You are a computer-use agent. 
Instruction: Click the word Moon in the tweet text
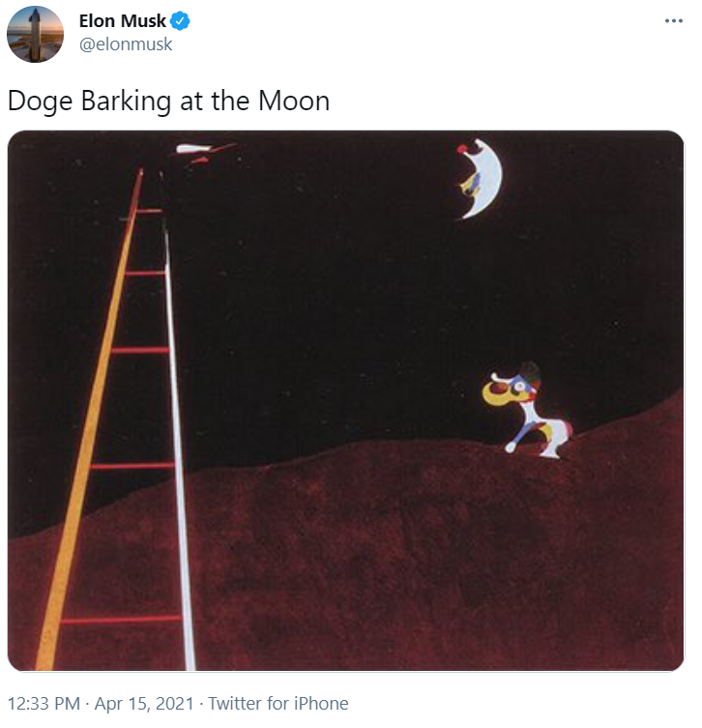294,101
